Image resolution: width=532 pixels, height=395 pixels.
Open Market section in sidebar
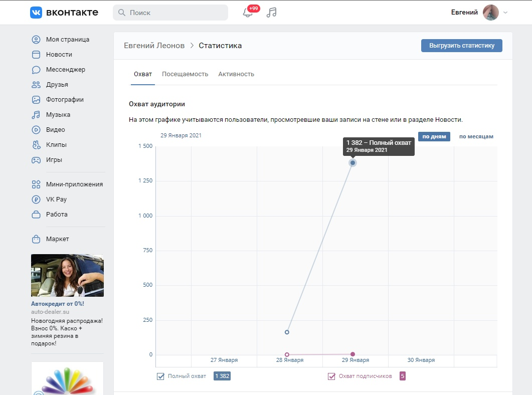point(57,239)
